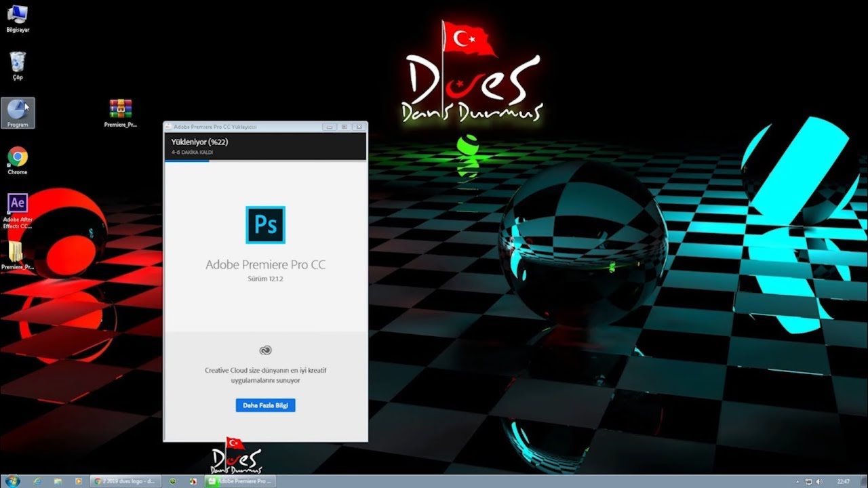Minimize the Premiere Pro installer window

(330, 127)
